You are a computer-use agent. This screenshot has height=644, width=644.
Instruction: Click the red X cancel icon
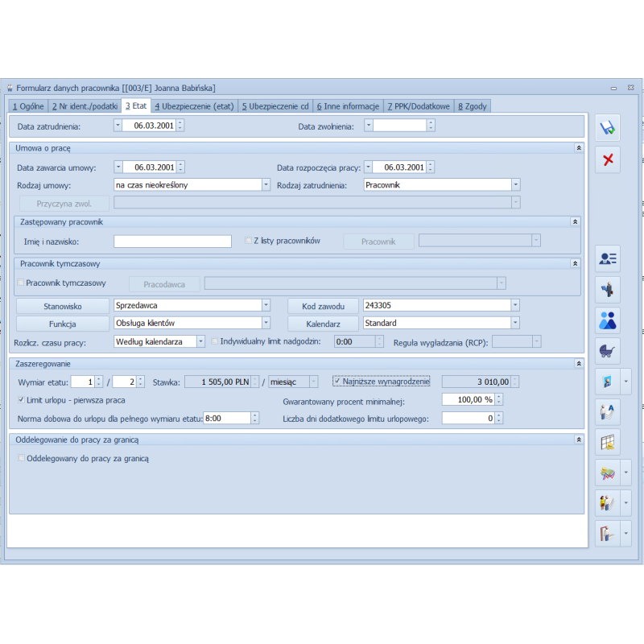pyautogui.click(x=608, y=159)
